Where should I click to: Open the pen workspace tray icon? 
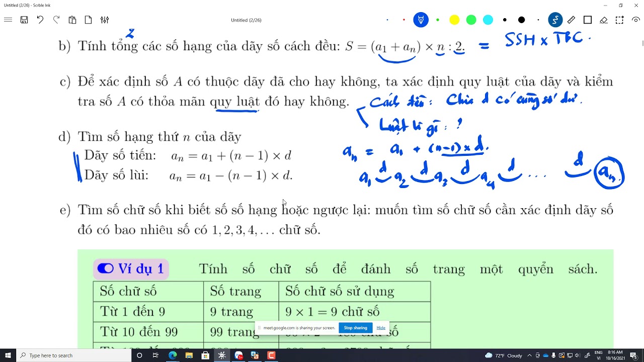(587, 355)
